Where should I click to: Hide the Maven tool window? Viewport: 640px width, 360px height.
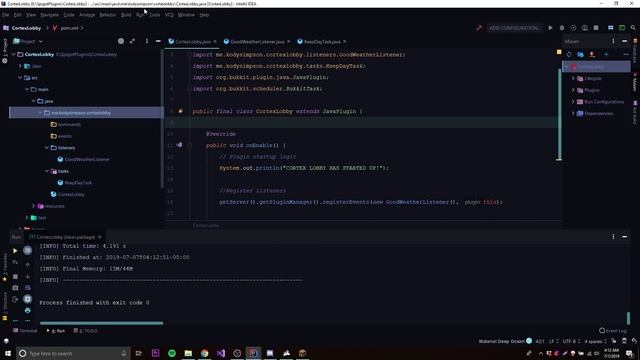624,41
